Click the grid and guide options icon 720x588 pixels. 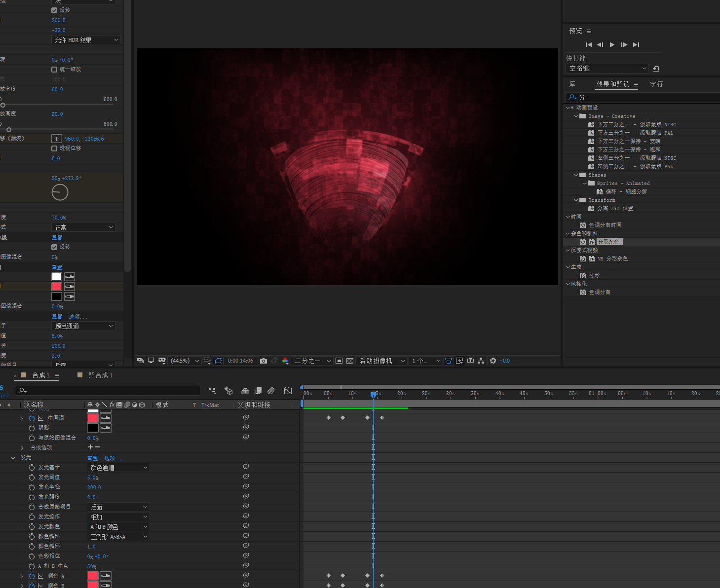207,361
